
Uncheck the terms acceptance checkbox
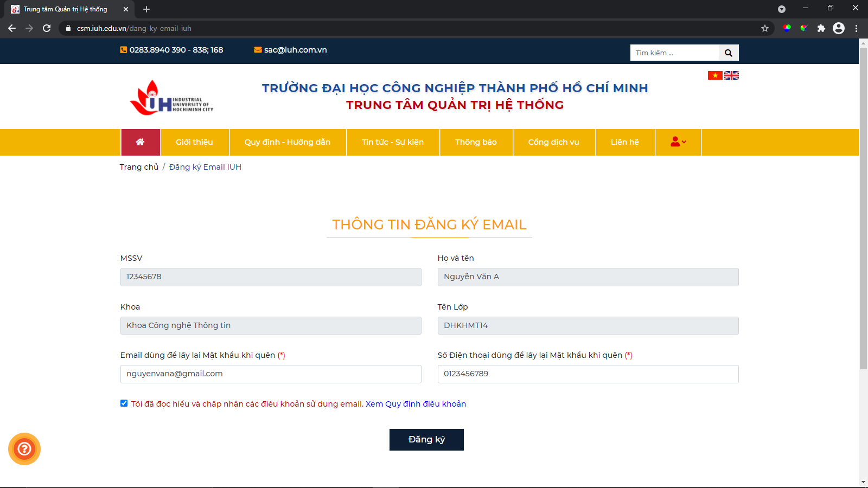pyautogui.click(x=124, y=403)
